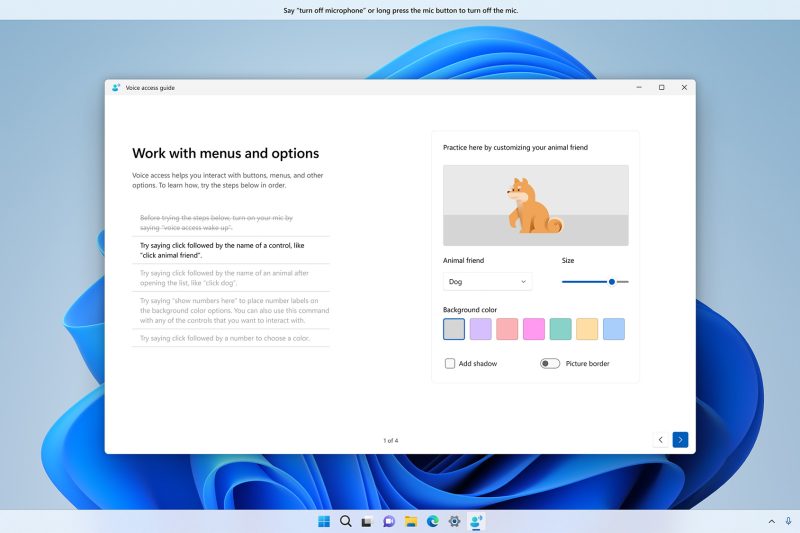The image size is (800, 533).
Task: Click Voice access guide title bar icon
Action: 116,88
